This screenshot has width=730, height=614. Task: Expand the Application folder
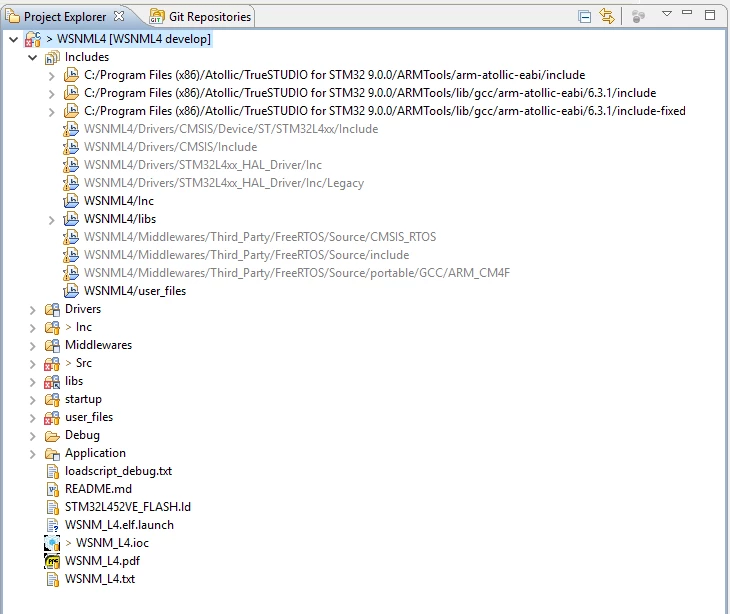click(33, 454)
